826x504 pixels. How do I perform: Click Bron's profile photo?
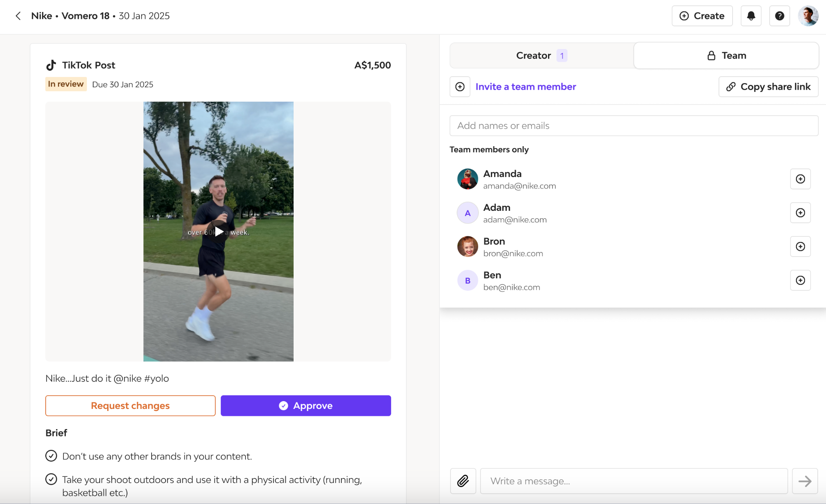[467, 247]
